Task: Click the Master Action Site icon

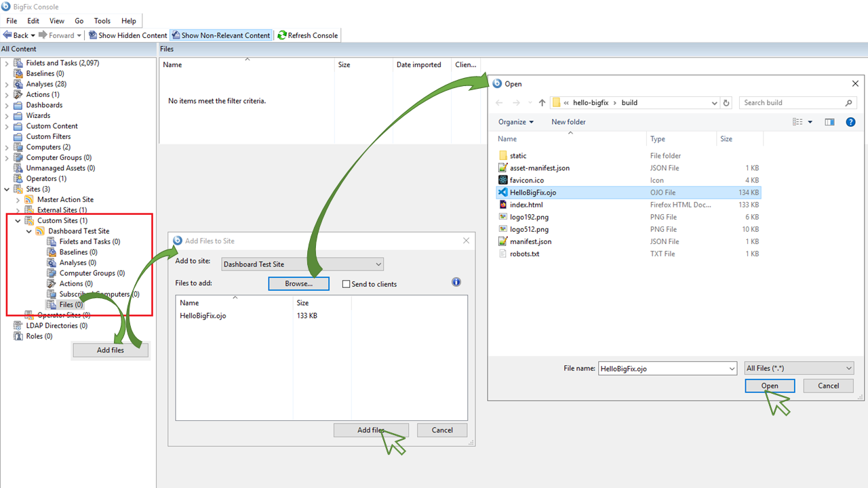Action: (x=29, y=199)
